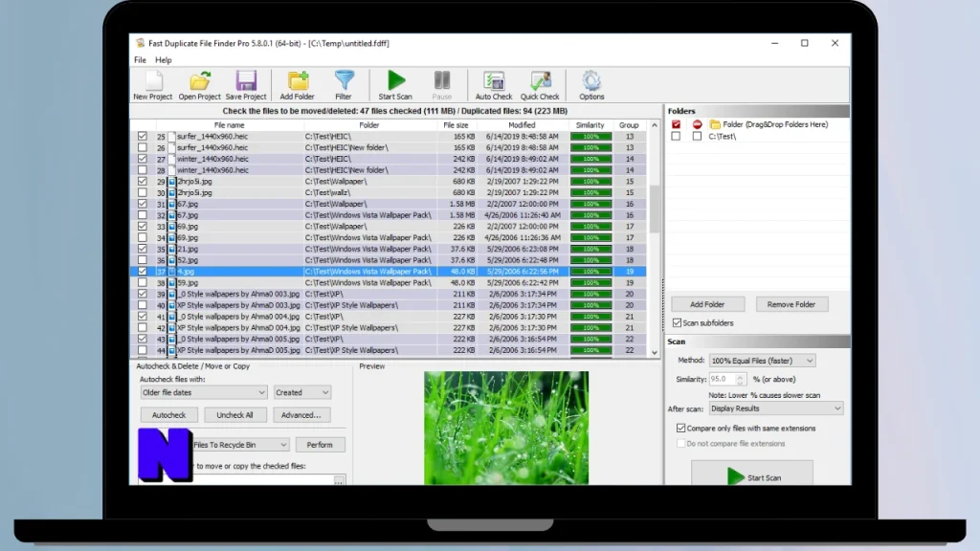Sort by the Folder column header
This screenshot has height=551, width=980.
click(x=369, y=125)
